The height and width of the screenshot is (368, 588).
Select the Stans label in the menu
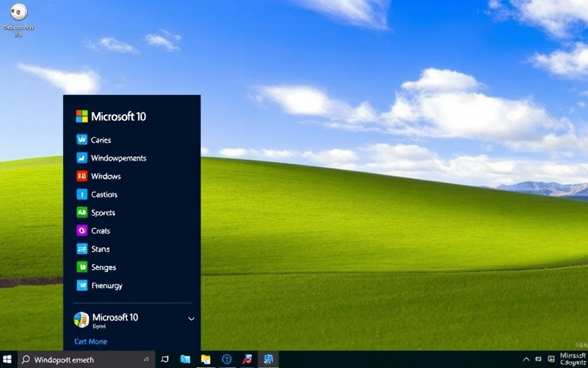100,249
